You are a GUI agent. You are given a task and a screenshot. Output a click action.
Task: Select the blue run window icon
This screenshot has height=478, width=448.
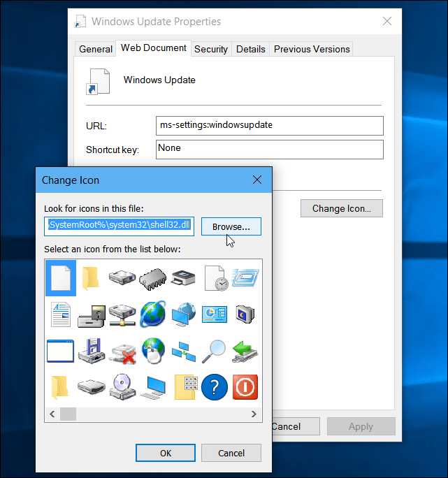click(x=245, y=277)
